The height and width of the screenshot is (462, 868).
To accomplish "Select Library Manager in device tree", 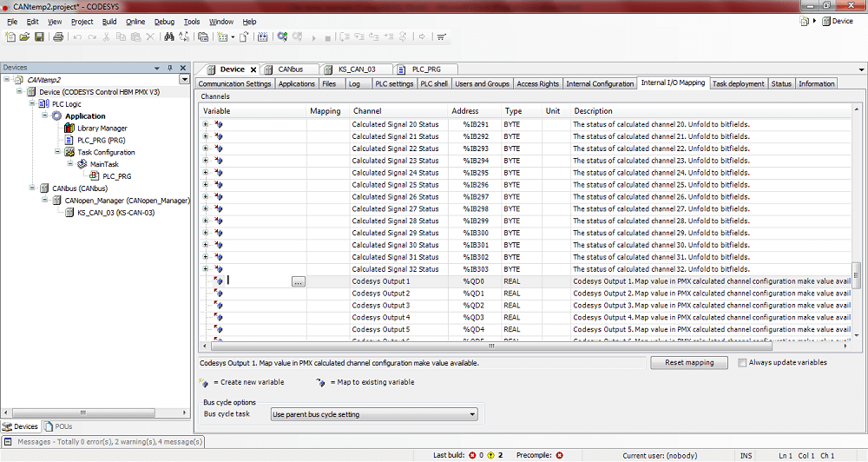I will 102,128.
